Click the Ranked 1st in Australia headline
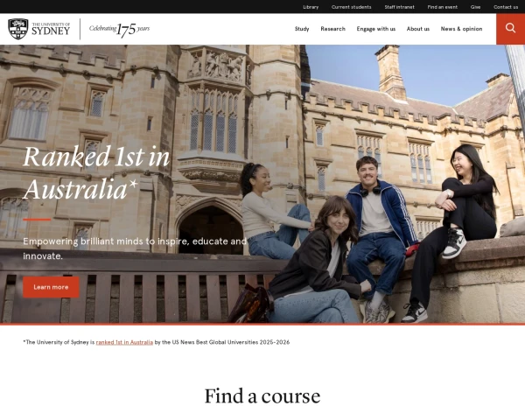 click(96, 173)
